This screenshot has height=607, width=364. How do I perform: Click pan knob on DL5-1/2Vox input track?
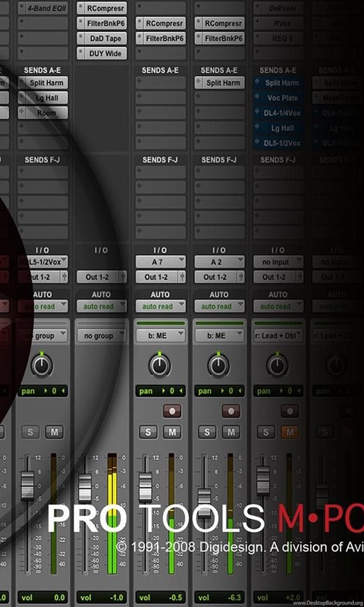coord(42,365)
